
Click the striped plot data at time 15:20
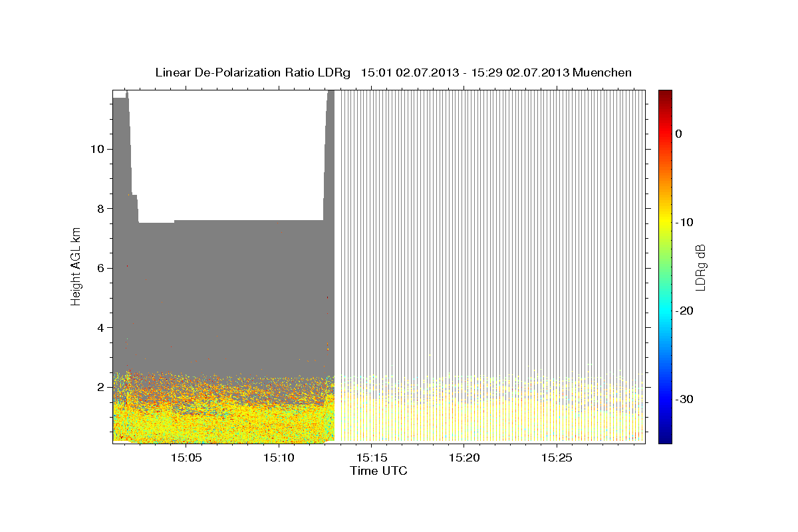(464, 266)
